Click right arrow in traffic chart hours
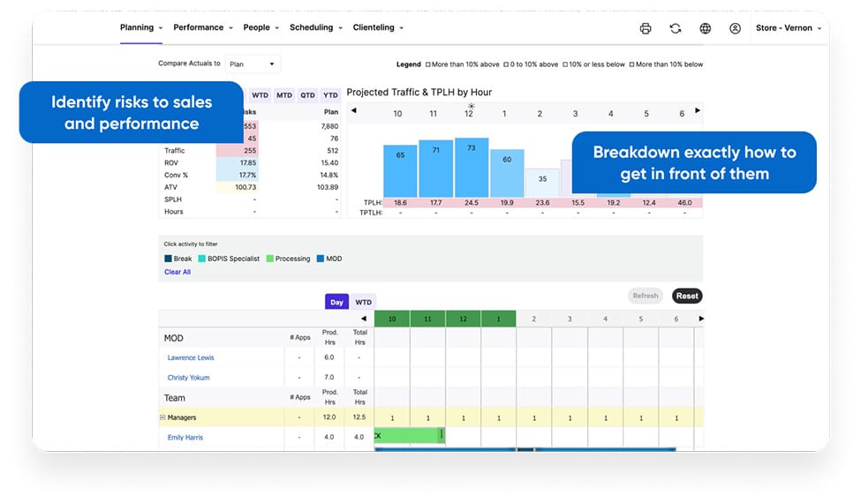 (x=698, y=110)
